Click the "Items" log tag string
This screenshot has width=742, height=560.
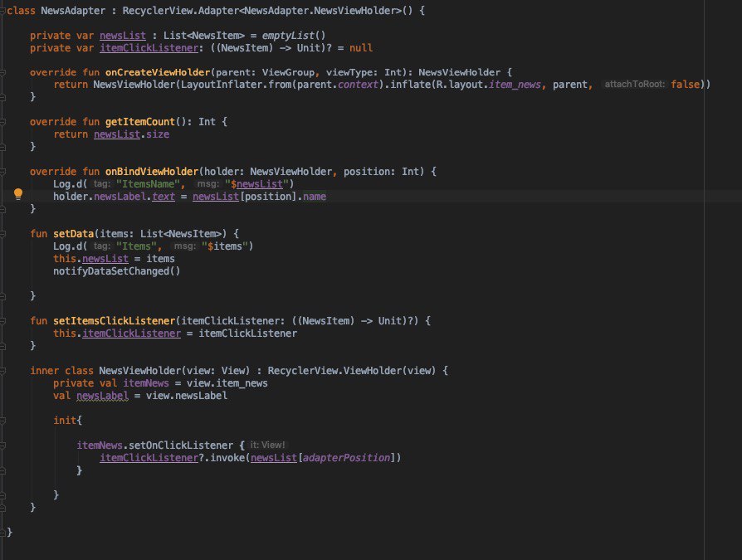coord(136,246)
